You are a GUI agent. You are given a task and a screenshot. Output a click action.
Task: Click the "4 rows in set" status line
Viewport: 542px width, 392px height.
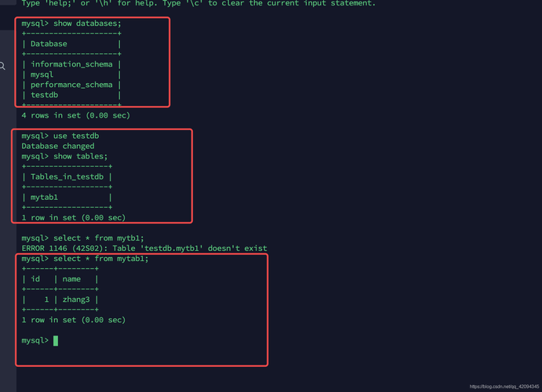75,115
